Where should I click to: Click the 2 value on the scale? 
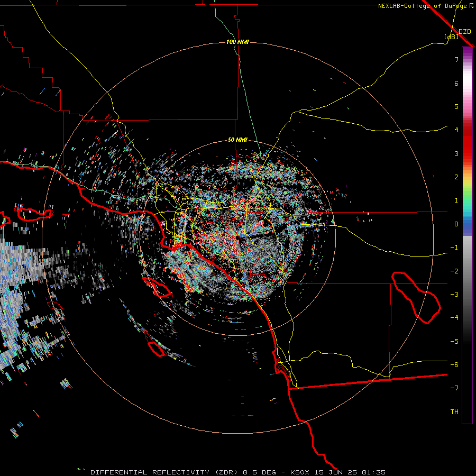click(456, 177)
